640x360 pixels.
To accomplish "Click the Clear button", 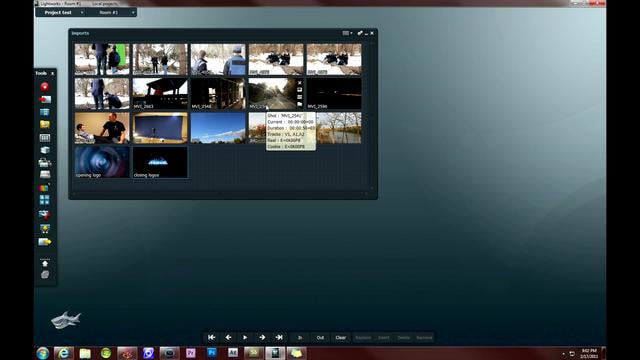I will tap(340, 338).
